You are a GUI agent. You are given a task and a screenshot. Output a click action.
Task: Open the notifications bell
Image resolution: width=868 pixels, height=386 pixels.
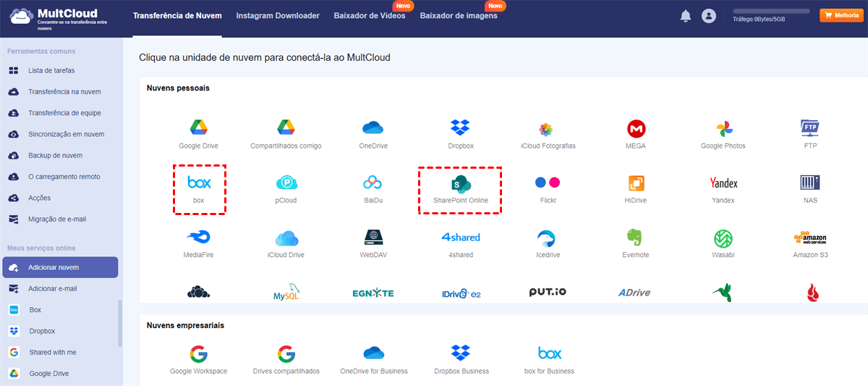pos(686,16)
